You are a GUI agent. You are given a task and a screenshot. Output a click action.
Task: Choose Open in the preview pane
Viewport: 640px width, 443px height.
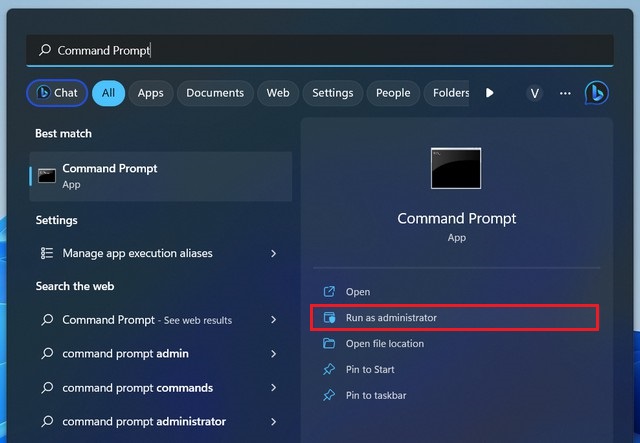click(x=456, y=292)
